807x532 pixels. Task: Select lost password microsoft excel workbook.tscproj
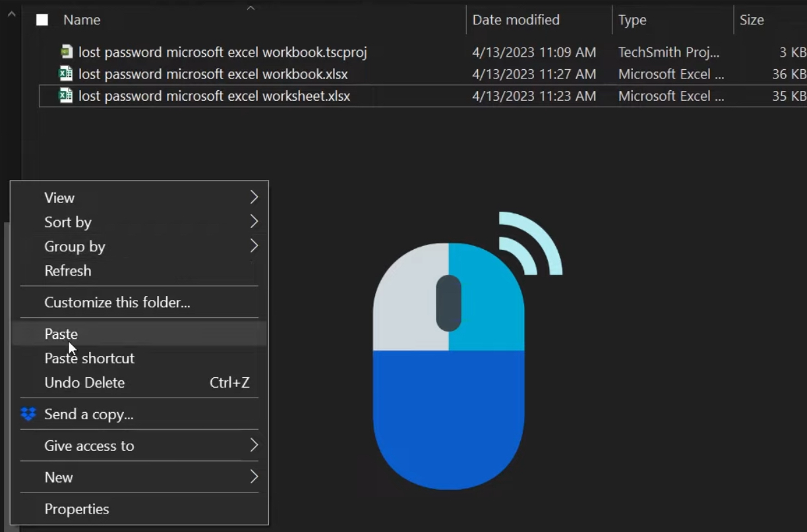(222, 52)
